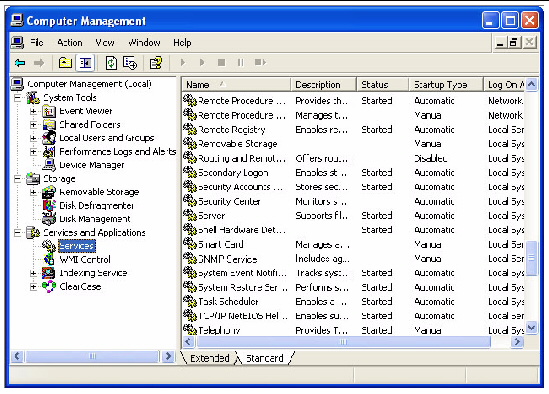The width and height of the screenshot is (549, 394).
Task: Sort by the Log On As column header
Action: tap(504, 85)
